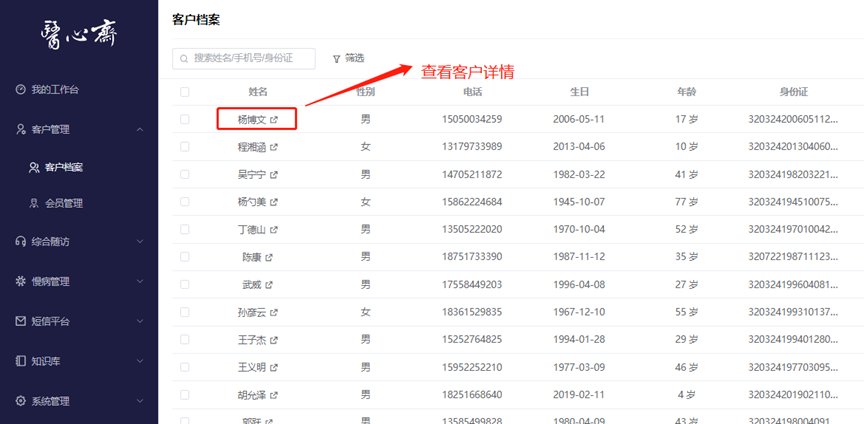Screen dimensions: 864x424
Task: Click the 筛选 filter funnel icon
Action: click(336, 59)
